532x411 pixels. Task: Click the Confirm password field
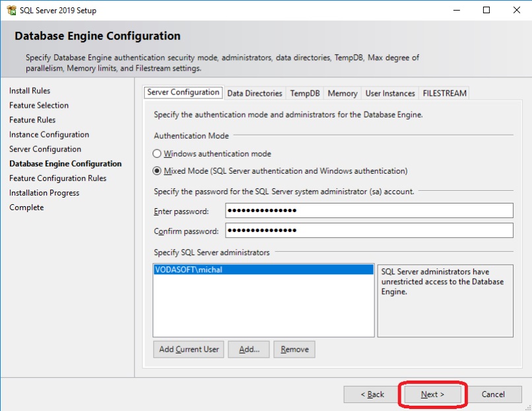click(x=369, y=231)
